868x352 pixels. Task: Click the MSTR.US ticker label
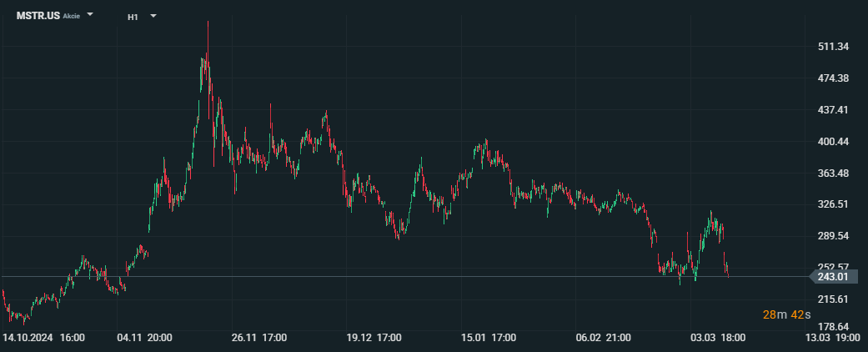click(38, 16)
